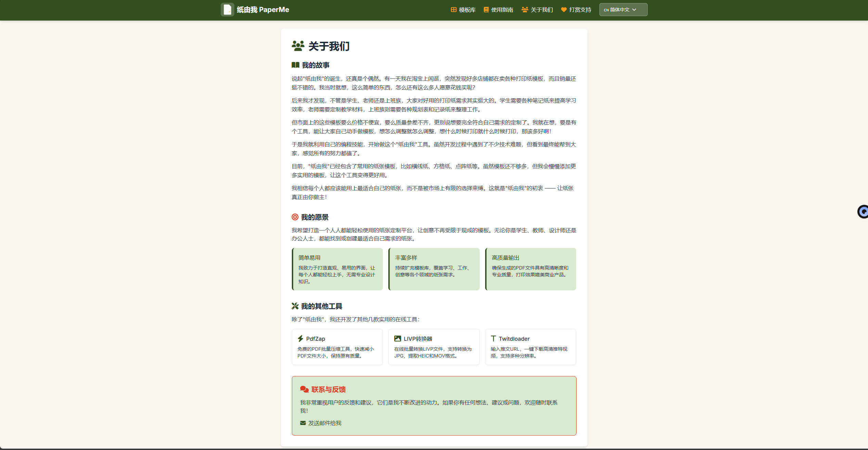Click the PdfZap lightning bolt icon
The width and height of the screenshot is (868, 450).
[300, 339]
